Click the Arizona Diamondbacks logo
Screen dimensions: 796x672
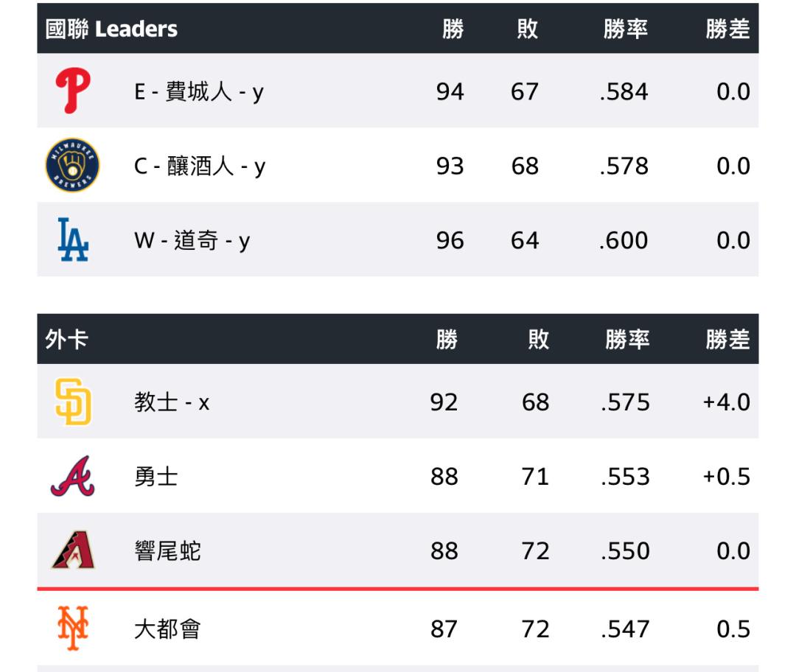(x=74, y=550)
